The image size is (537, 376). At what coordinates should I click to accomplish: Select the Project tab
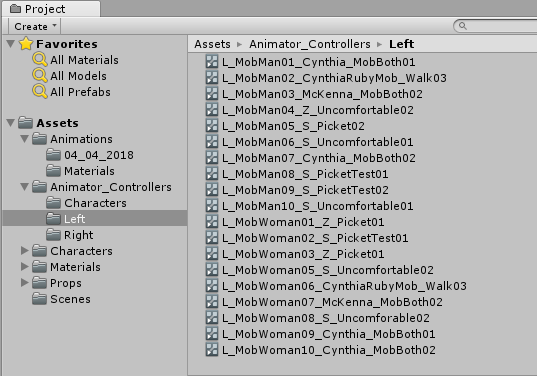coord(51,9)
